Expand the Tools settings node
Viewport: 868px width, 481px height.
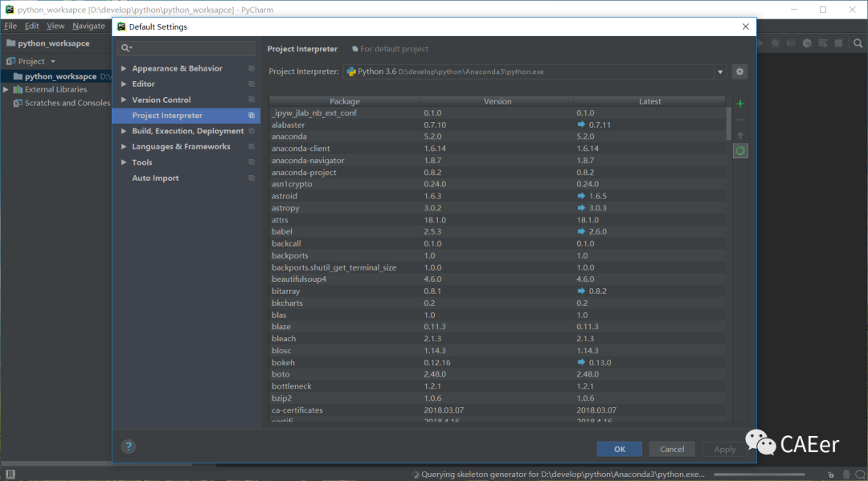click(124, 162)
